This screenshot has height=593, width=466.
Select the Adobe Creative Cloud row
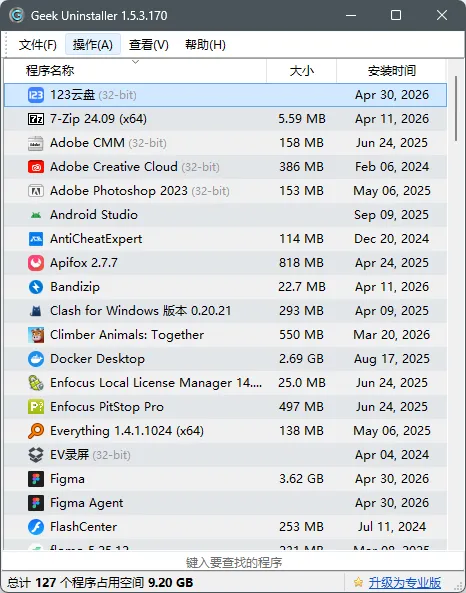(225, 167)
